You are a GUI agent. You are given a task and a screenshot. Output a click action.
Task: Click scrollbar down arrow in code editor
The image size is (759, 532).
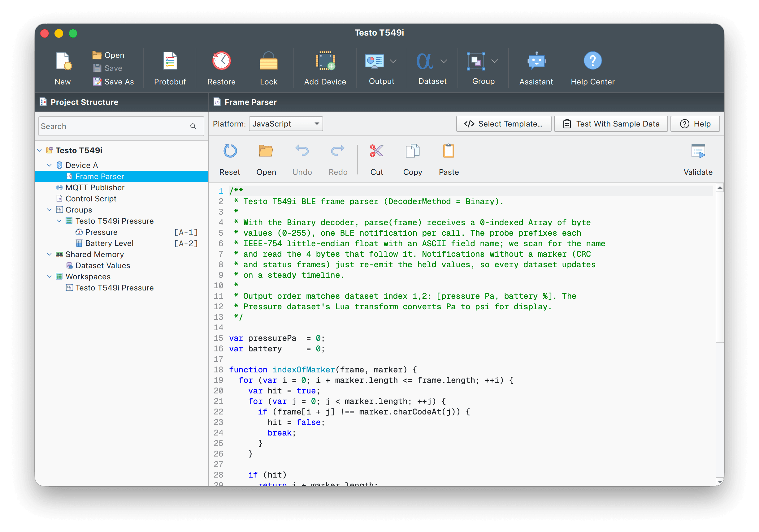click(x=720, y=482)
